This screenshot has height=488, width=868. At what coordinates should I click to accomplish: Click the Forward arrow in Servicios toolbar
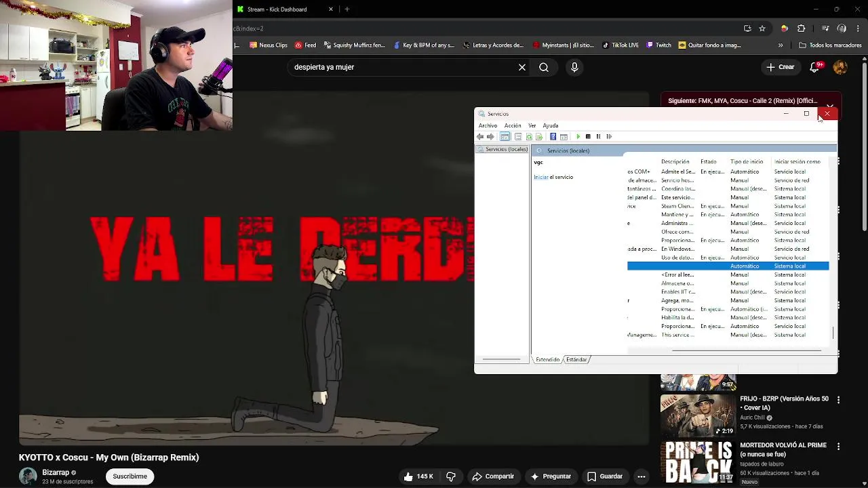pos(490,137)
